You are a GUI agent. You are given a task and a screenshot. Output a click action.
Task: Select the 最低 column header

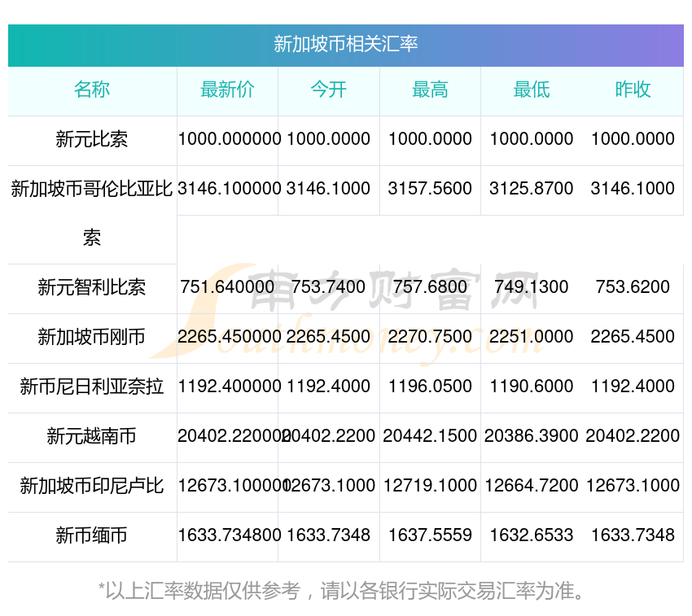click(532, 90)
